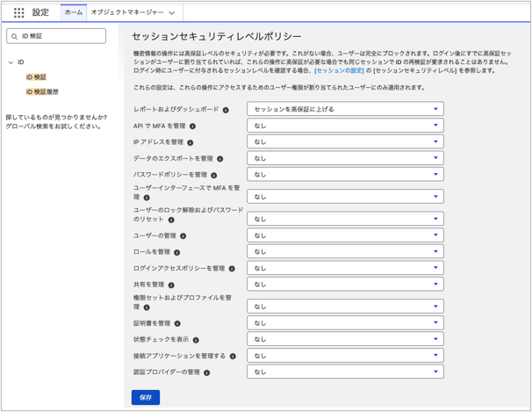Show info tooltip for 認証プロバイダーの管理
This screenshot has height=412, width=532.
(x=207, y=372)
